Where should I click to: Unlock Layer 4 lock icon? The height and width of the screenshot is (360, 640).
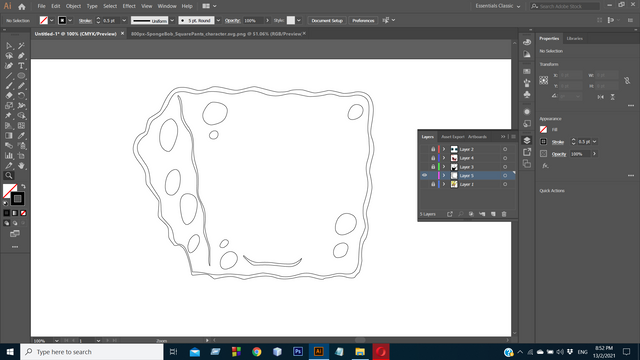click(433, 158)
